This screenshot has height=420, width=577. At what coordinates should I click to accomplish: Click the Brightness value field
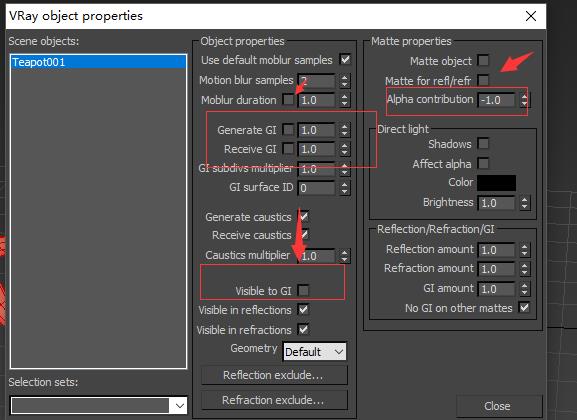(496, 203)
